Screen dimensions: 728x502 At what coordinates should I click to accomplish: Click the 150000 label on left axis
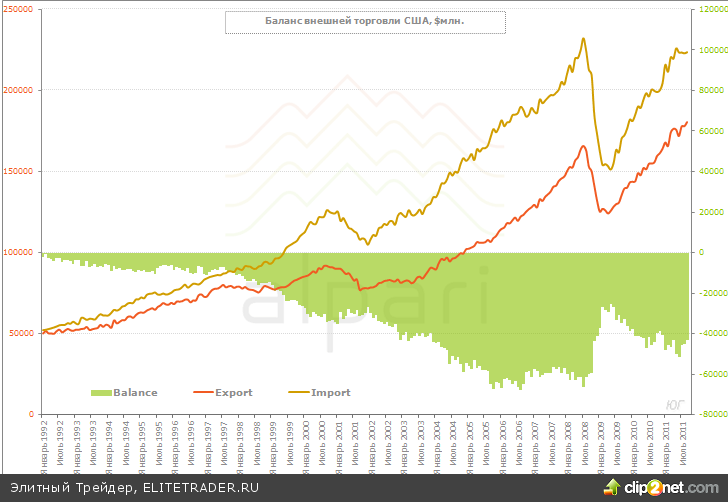point(18,171)
